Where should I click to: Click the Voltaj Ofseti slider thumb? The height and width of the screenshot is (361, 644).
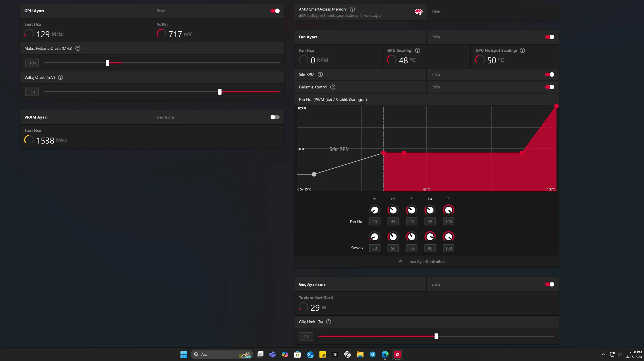220,92
